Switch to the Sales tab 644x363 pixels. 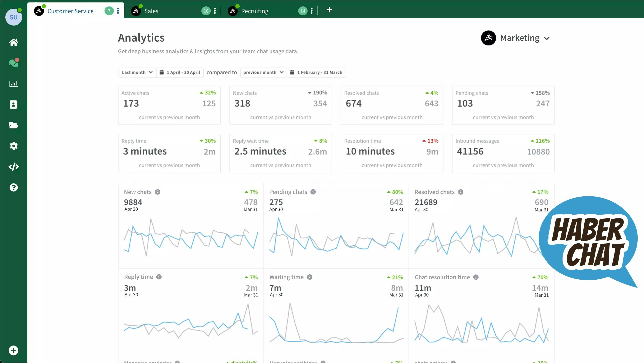coord(151,11)
